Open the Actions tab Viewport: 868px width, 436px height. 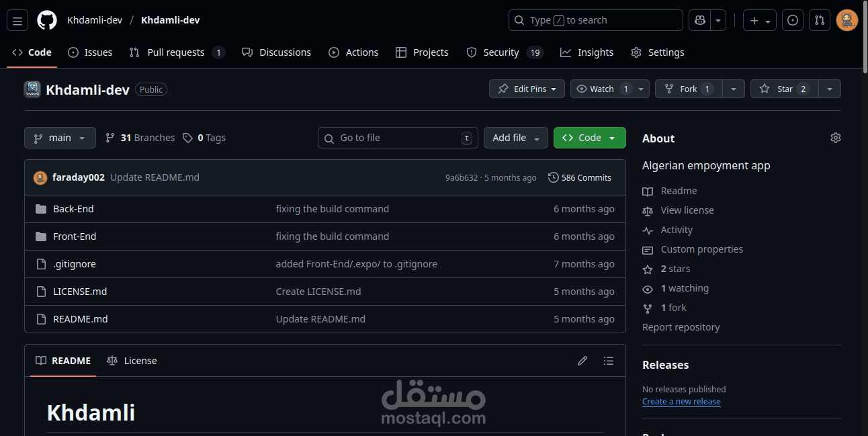353,52
